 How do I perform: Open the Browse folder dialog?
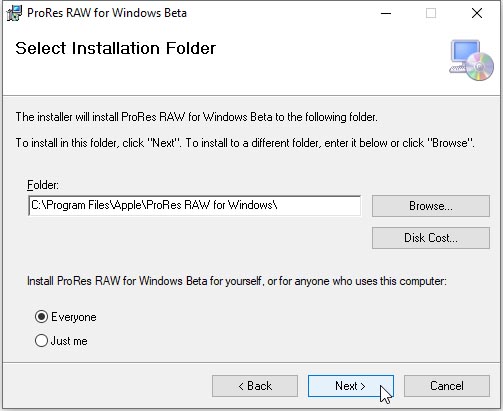431,206
